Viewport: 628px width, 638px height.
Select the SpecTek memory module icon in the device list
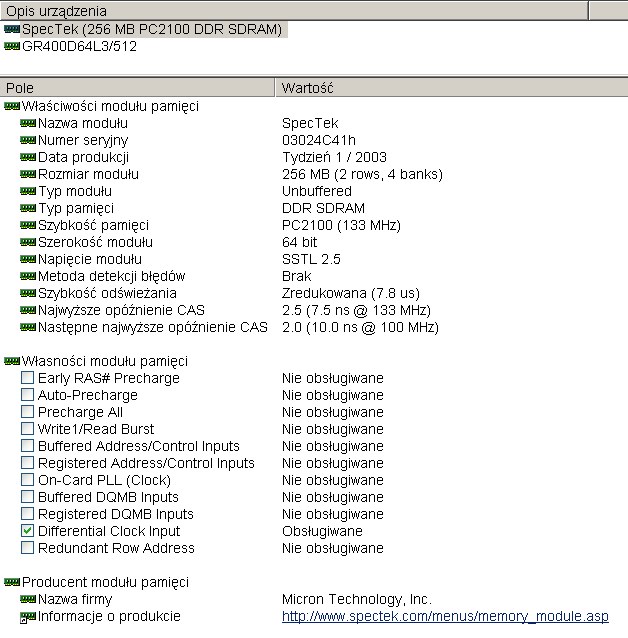[x=12, y=29]
